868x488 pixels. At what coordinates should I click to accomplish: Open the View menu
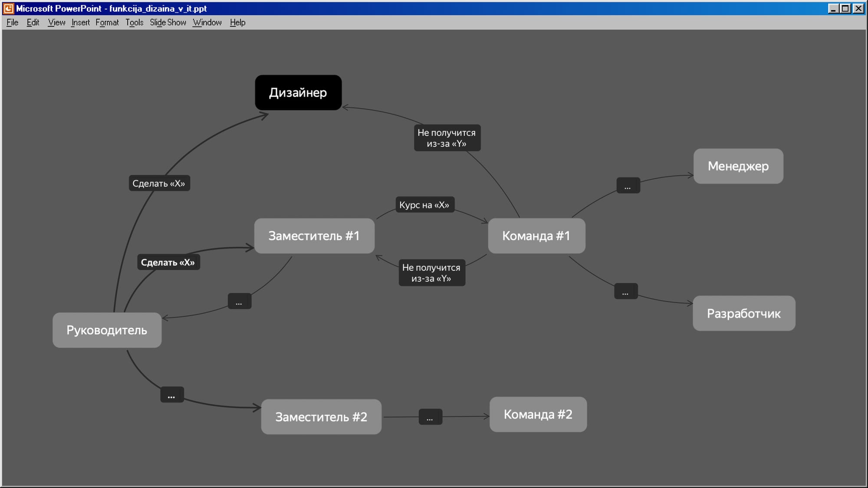coord(56,23)
